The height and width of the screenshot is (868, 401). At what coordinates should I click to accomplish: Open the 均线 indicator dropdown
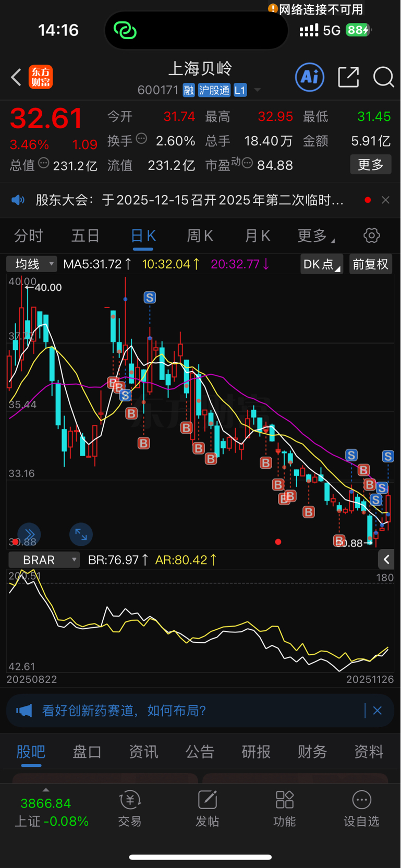[32, 264]
